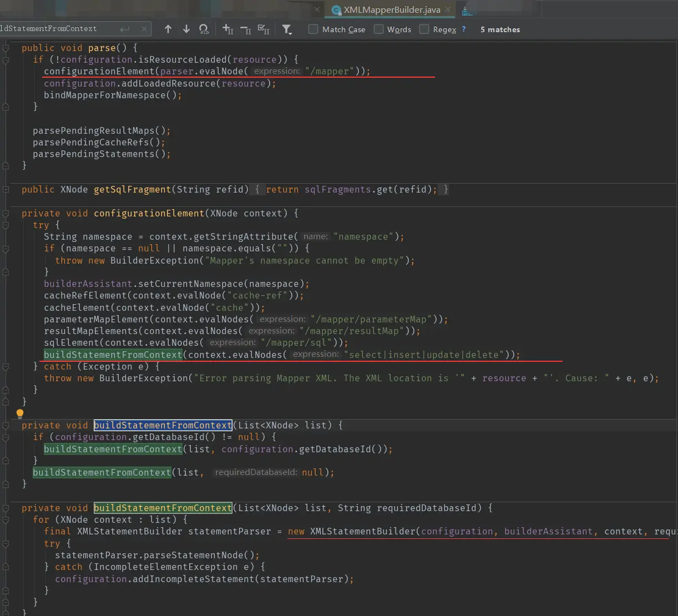The width and height of the screenshot is (678, 616).
Task: Click the intention lightbulb in gutter
Action: pyautogui.click(x=20, y=413)
